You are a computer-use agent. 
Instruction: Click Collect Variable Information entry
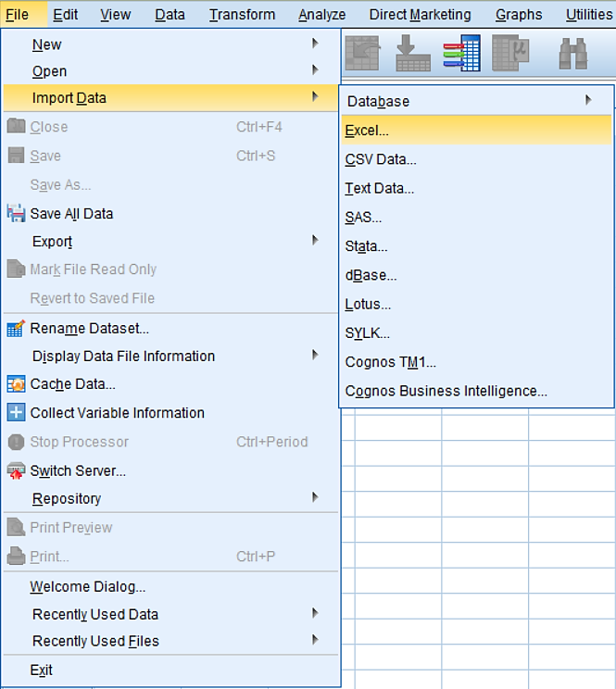(x=170, y=413)
